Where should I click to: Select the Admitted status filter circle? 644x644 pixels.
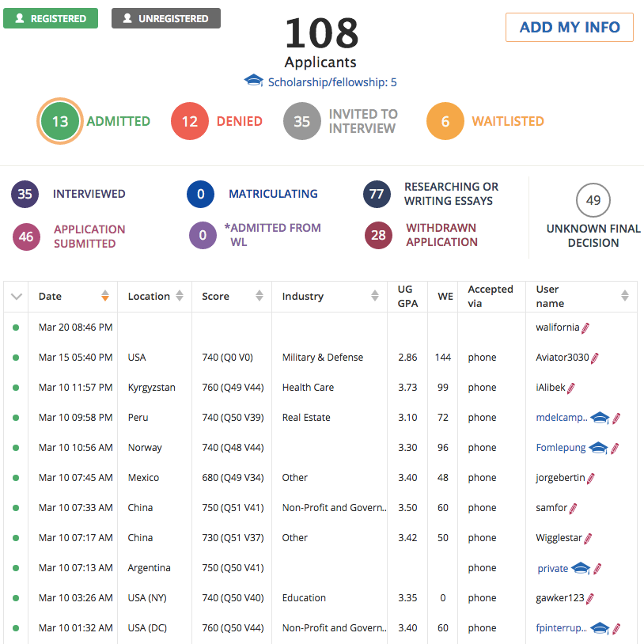point(60,121)
